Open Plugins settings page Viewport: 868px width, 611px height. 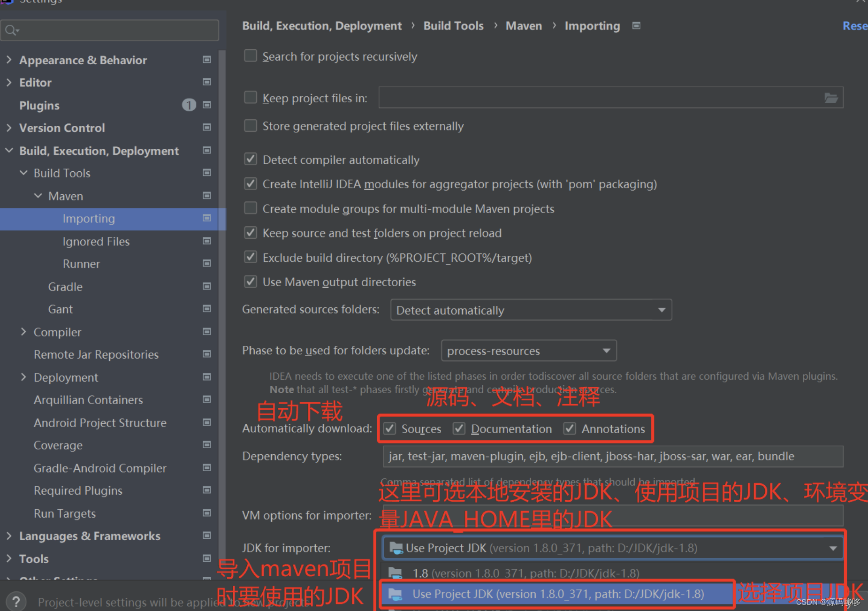39,106
